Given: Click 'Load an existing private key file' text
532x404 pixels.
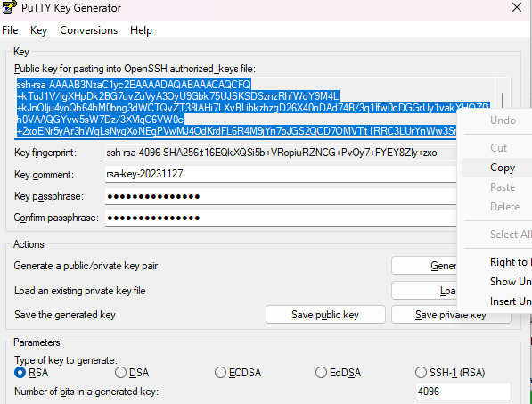Looking at the screenshot, I should tap(79, 291).
